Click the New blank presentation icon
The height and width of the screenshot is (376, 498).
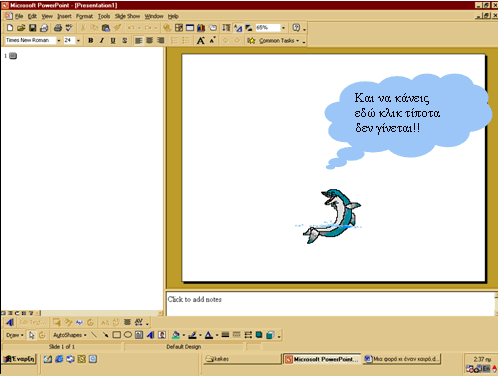(x=10, y=28)
